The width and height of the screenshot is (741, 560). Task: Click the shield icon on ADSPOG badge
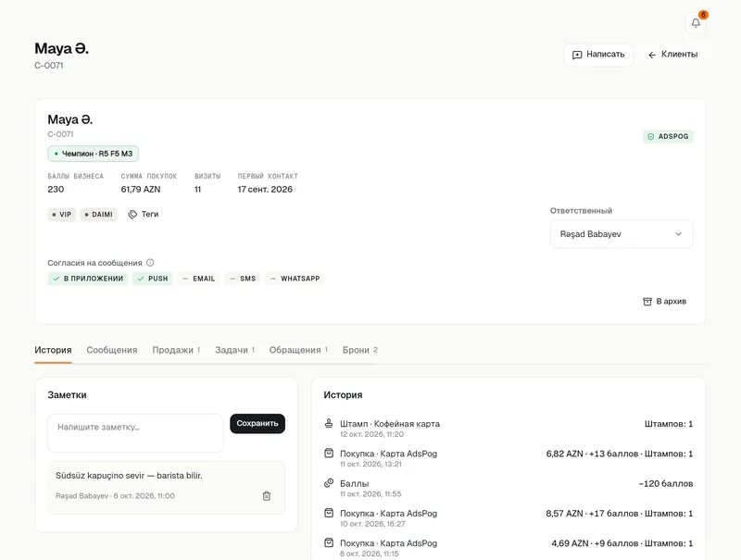tap(651, 136)
